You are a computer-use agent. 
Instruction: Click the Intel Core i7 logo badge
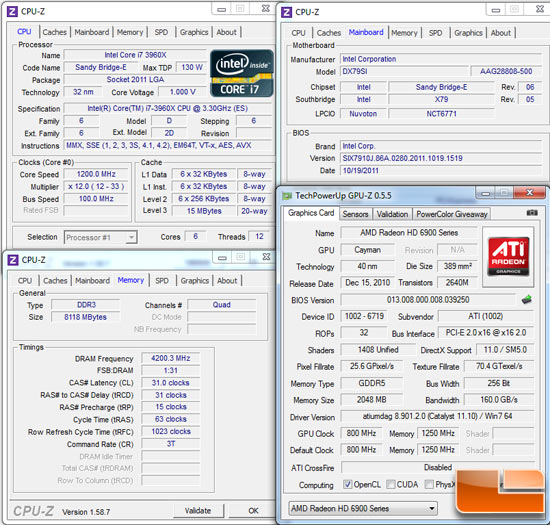[242, 73]
